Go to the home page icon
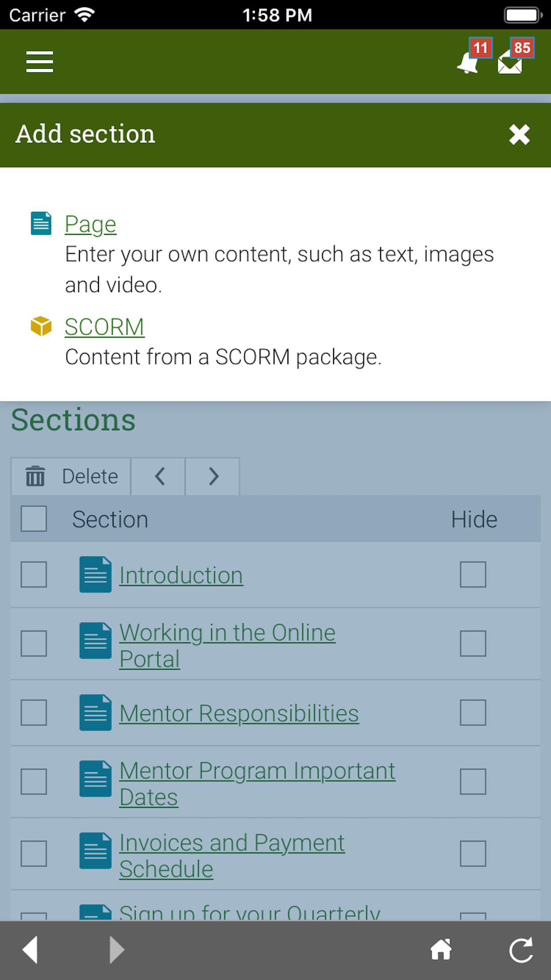This screenshot has width=551, height=980. pos(441,950)
